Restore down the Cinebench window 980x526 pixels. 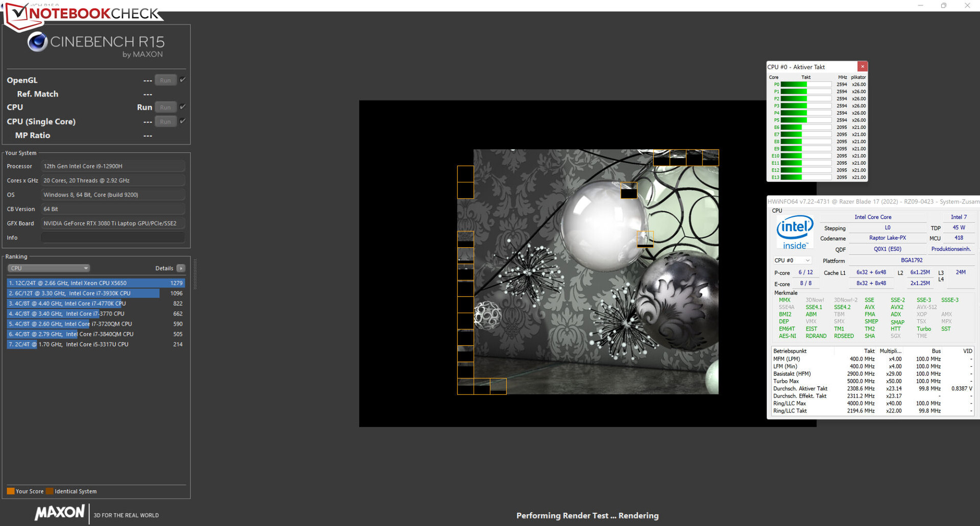[944, 6]
